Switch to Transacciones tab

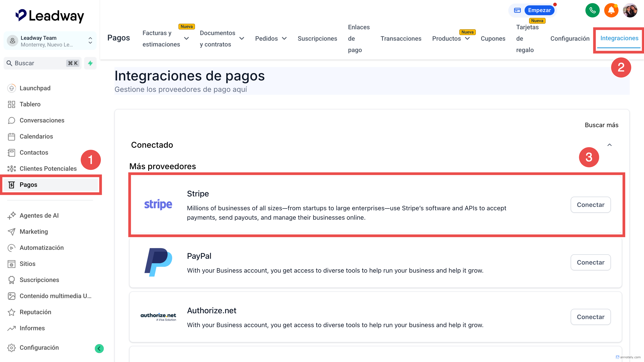[x=401, y=38]
